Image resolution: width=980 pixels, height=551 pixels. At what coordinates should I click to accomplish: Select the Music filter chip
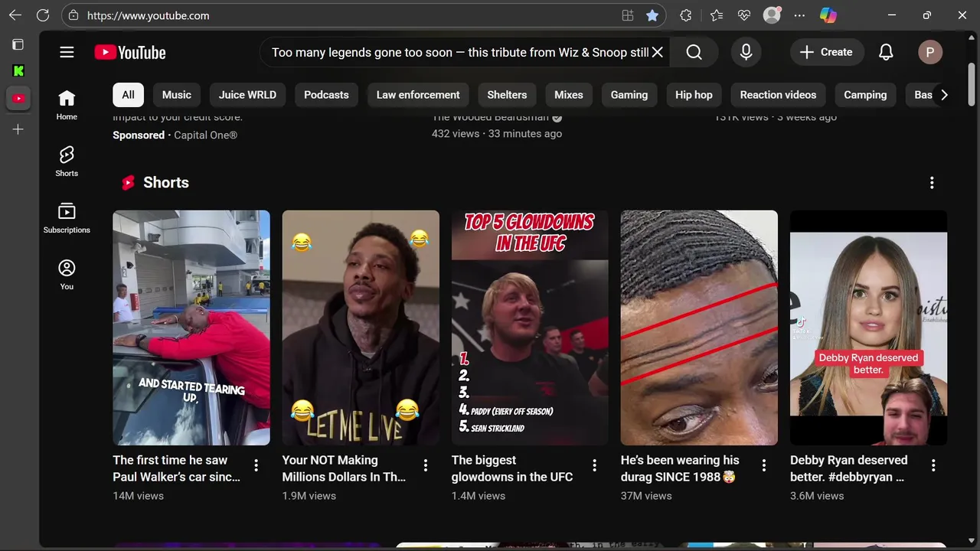[x=177, y=95]
